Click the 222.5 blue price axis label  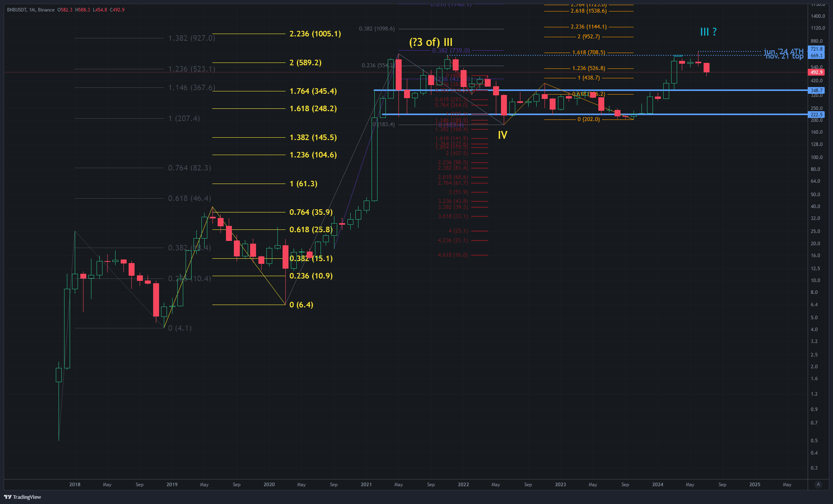tap(816, 115)
